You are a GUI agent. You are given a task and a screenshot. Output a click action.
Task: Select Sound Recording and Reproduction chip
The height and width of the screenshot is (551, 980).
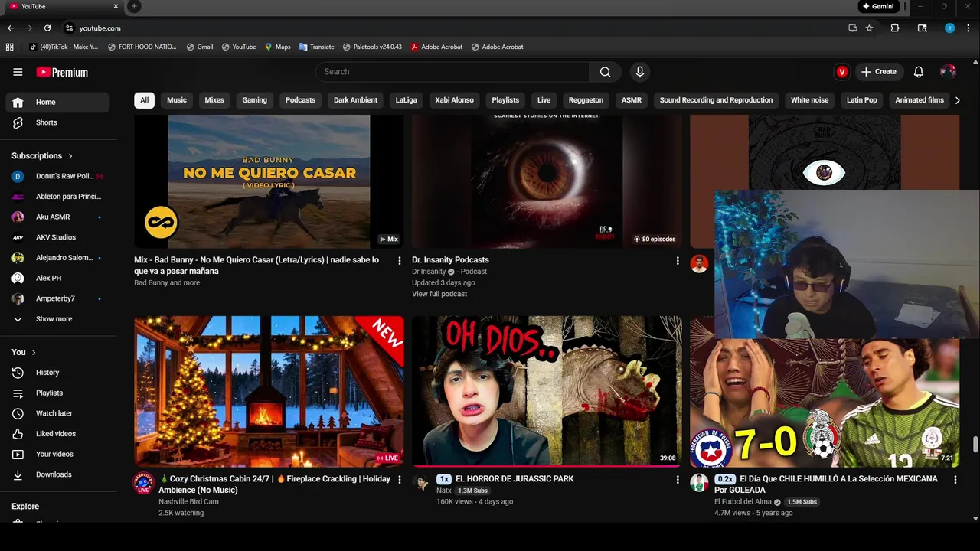coord(716,100)
